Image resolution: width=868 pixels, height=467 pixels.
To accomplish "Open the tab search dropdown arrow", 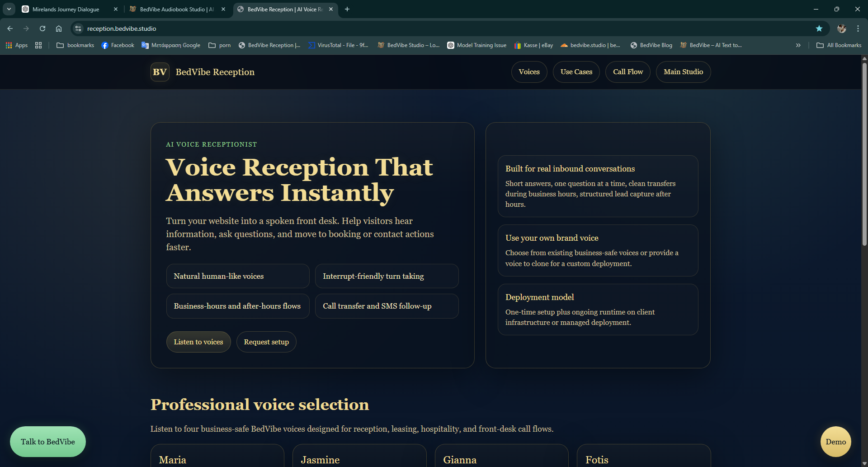I will pyautogui.click(x=9, y=9).
